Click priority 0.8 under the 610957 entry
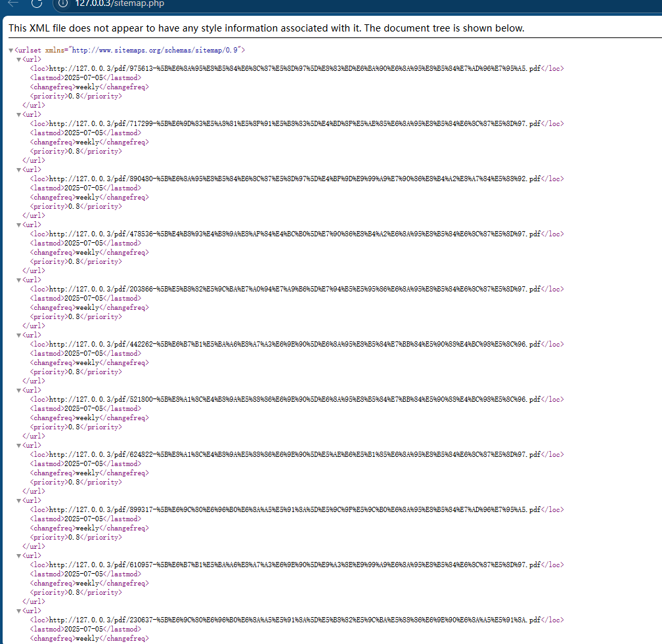Image resolution: width=662 pixels, height=644 pixels. click(x=76, y=593)
